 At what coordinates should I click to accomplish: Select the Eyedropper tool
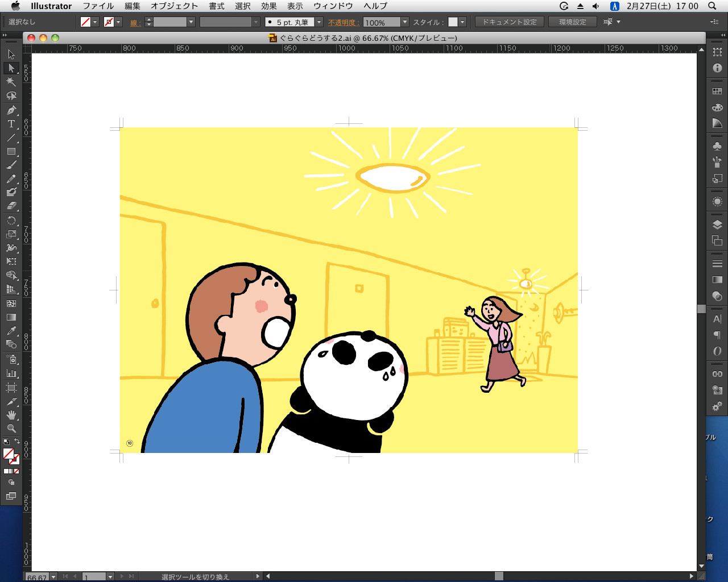coord(11,331)
